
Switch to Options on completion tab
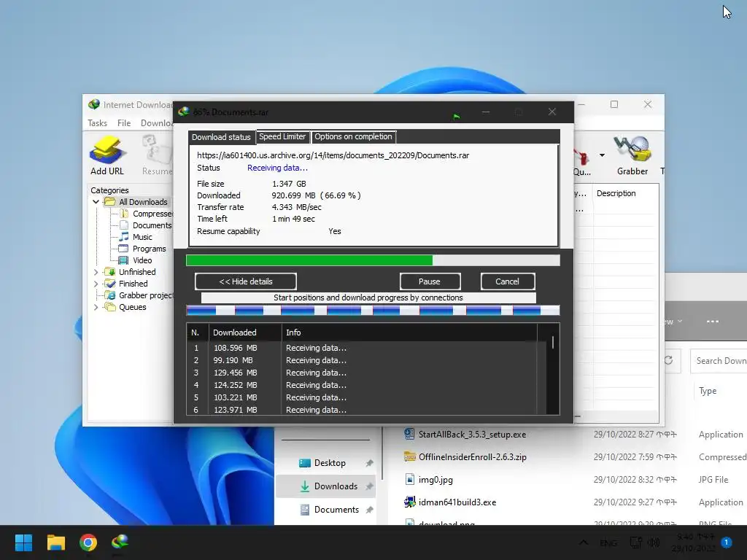click(x=353, y=136)
